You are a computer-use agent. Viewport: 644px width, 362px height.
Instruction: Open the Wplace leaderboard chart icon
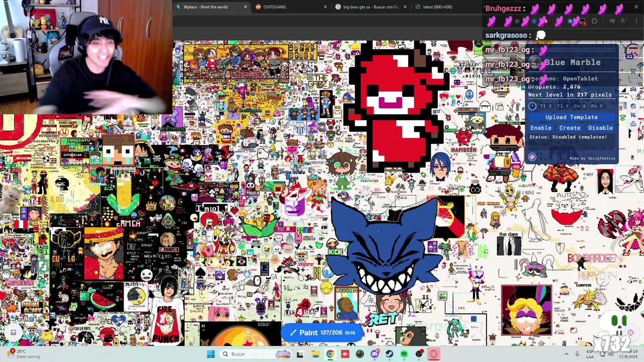(633, 124)
